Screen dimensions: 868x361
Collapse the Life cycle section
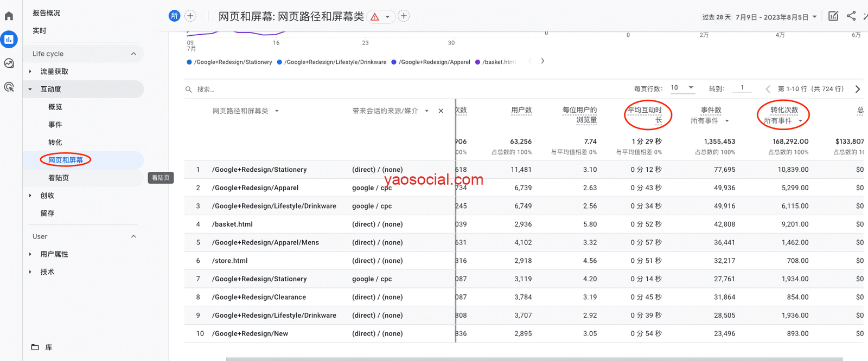click(133, 54)
